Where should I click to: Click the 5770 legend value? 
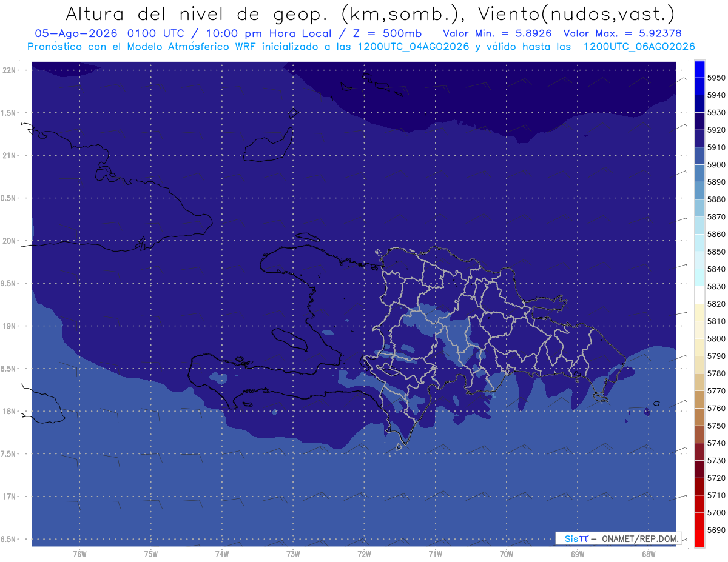tap(716, 391)
